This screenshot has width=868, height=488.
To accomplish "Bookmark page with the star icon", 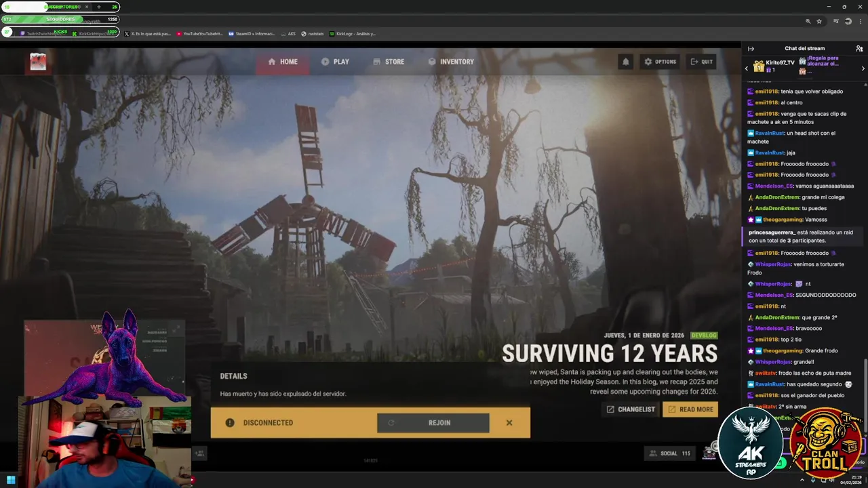I will tap(819, 22).
